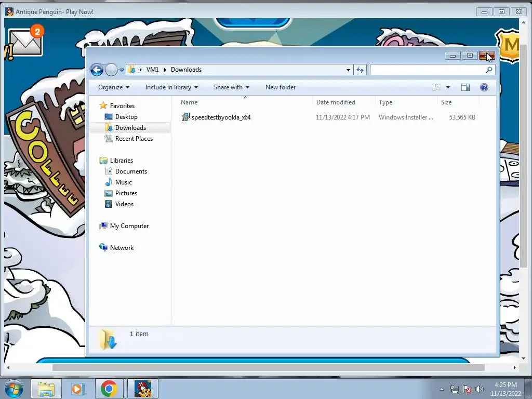The height and width of the screenshot is (399, 532).
Task: Click the Favorites star icon
Action: click(x=103, y=105)
